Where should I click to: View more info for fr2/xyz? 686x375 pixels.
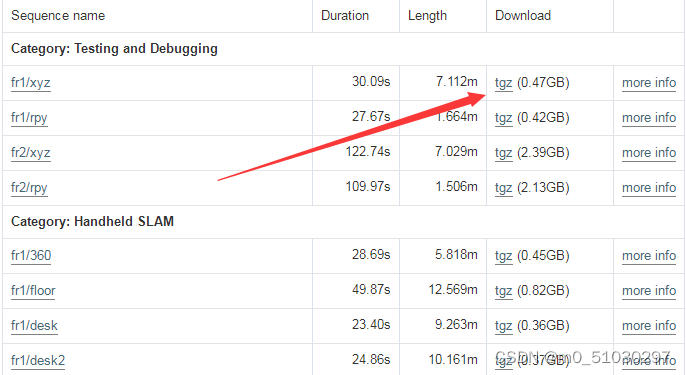pyautogui.click(x=649, y=153)
